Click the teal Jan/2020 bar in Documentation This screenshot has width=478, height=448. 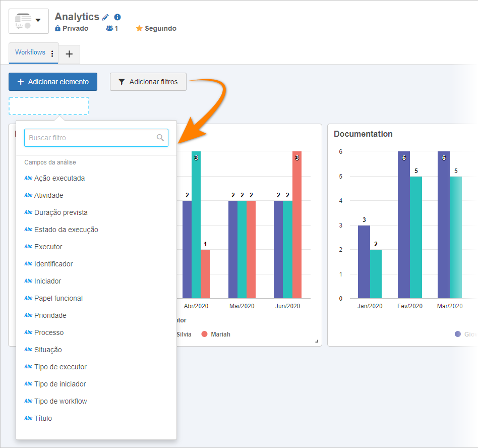coord(376,274)
